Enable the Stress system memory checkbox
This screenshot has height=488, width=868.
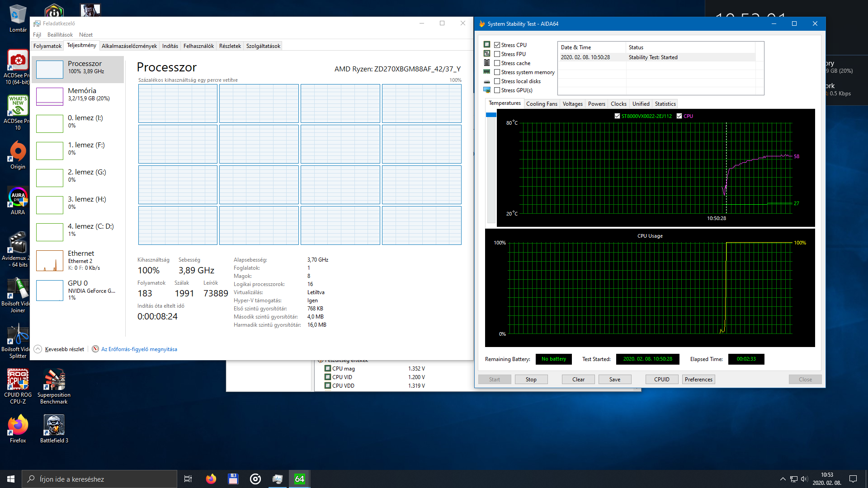click(497, 72)
